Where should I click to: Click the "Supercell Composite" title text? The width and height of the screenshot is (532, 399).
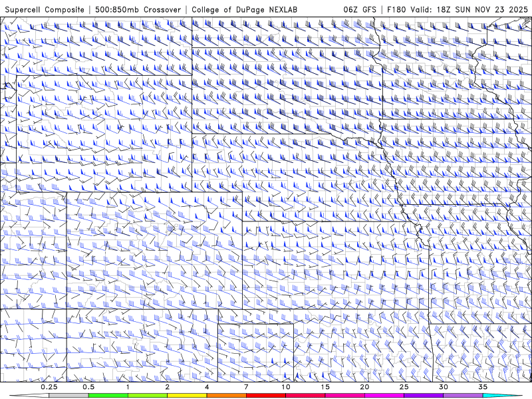(x=45, y=10)
